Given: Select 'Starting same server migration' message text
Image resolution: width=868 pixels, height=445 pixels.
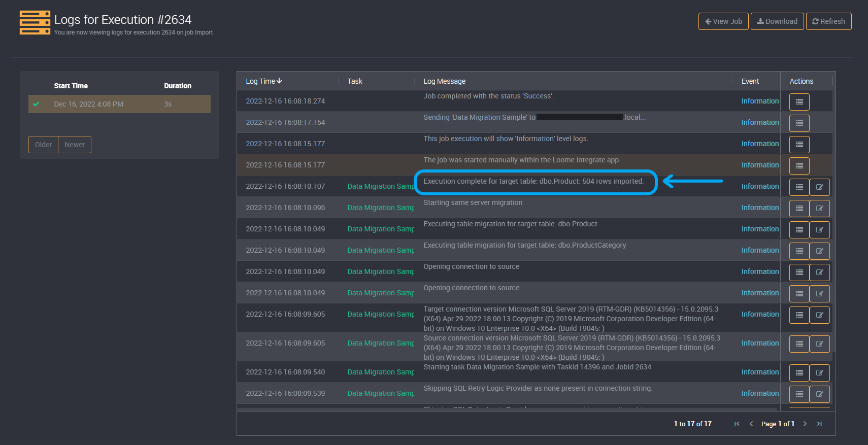Looking at the screenshot, I should point(473,202).
